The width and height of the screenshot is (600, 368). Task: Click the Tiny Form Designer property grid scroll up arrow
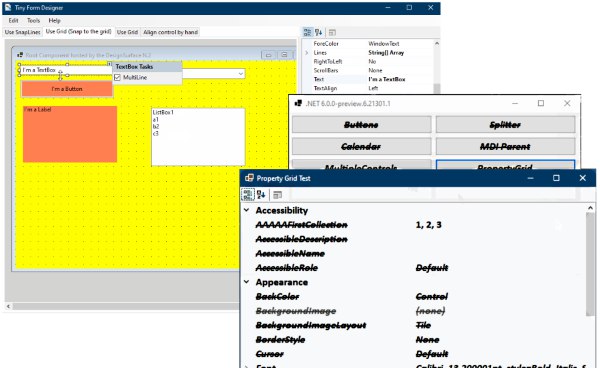(437, 43)
